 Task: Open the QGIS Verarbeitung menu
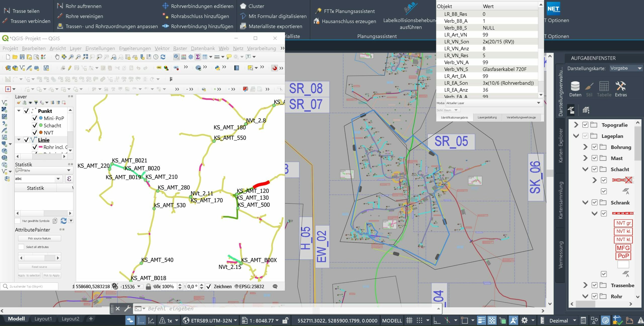pyautogui.click(x=261, y=48)
